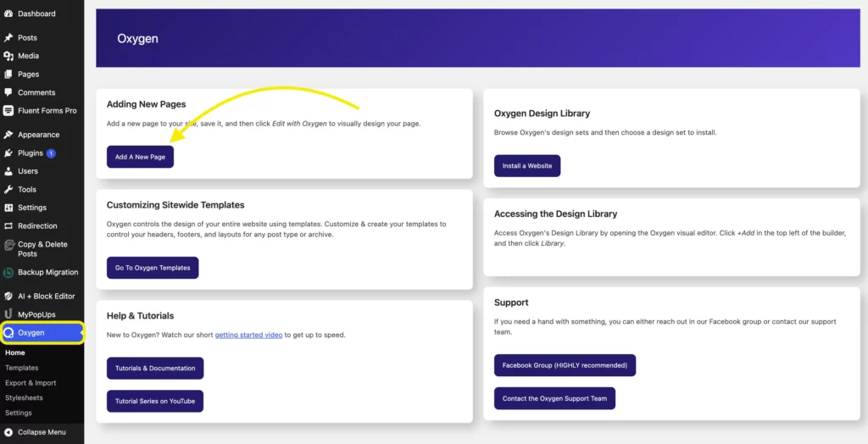
Task: Click the Oxygen header title
Action: tap(137, 39)
